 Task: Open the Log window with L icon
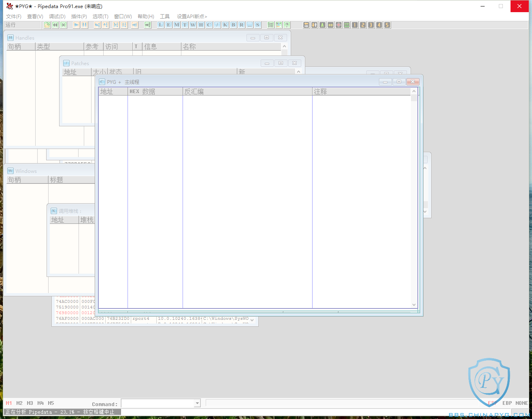coord(161,25)
